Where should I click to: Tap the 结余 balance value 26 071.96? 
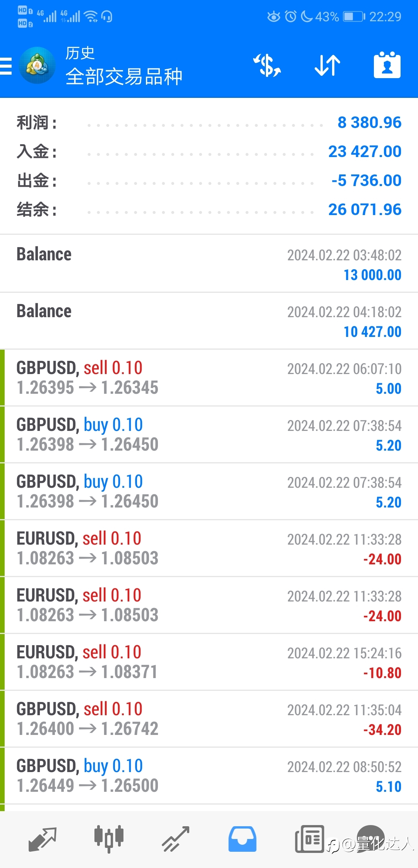click(365, 210)
